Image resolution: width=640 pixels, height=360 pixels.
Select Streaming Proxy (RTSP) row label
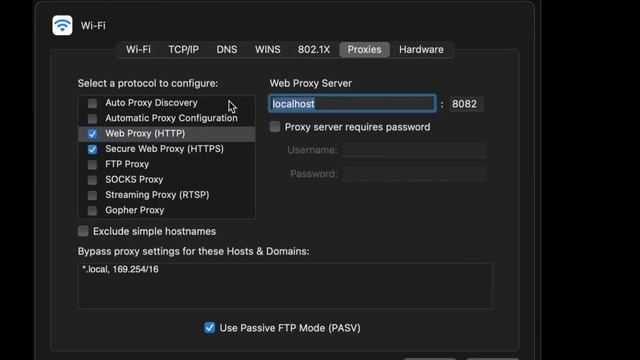(x=157, y=195)
